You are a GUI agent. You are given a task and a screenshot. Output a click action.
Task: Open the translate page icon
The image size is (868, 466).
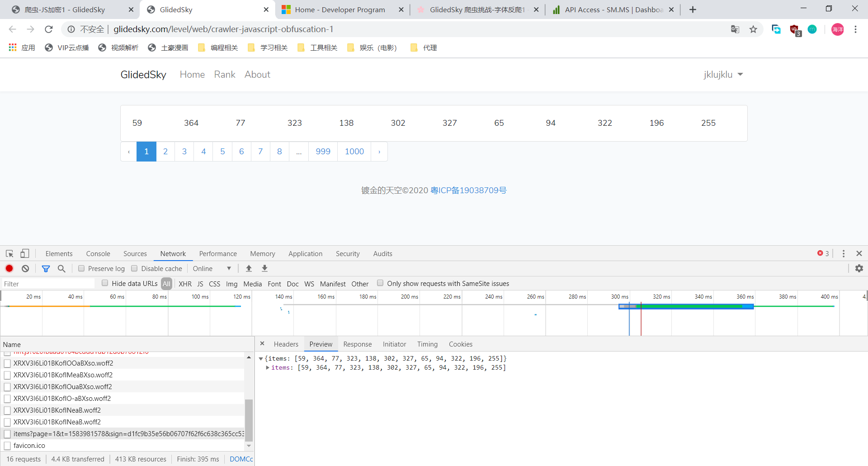pyautogui.click(x=735, y=29)
